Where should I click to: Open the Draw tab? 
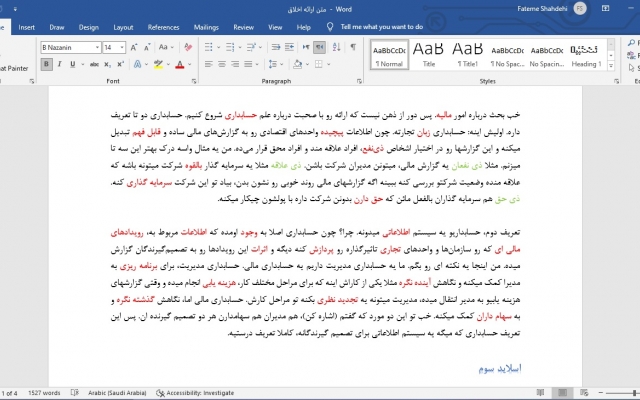(x=57, y=27)
